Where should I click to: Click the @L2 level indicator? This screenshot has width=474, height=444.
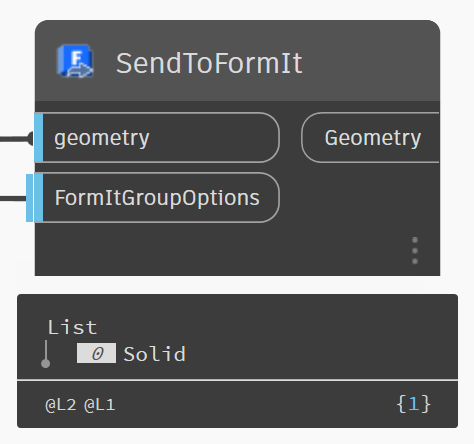point(60,405)
